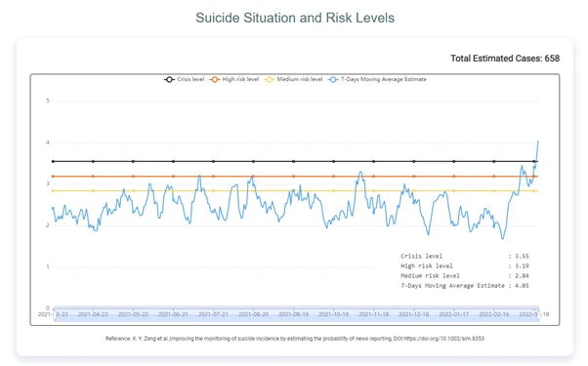Toggle the Crisis level legend series
This screenshot has width=588, height=366.
click(185, 79)
